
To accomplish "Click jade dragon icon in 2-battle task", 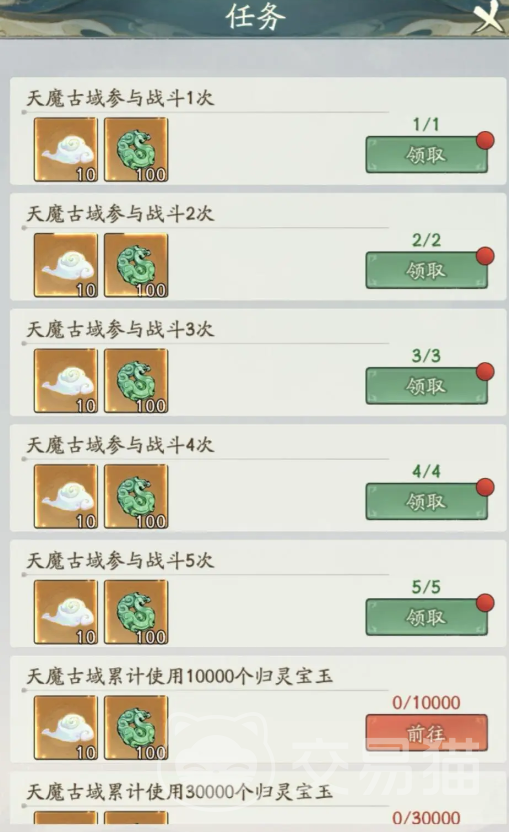I will 136,265.
